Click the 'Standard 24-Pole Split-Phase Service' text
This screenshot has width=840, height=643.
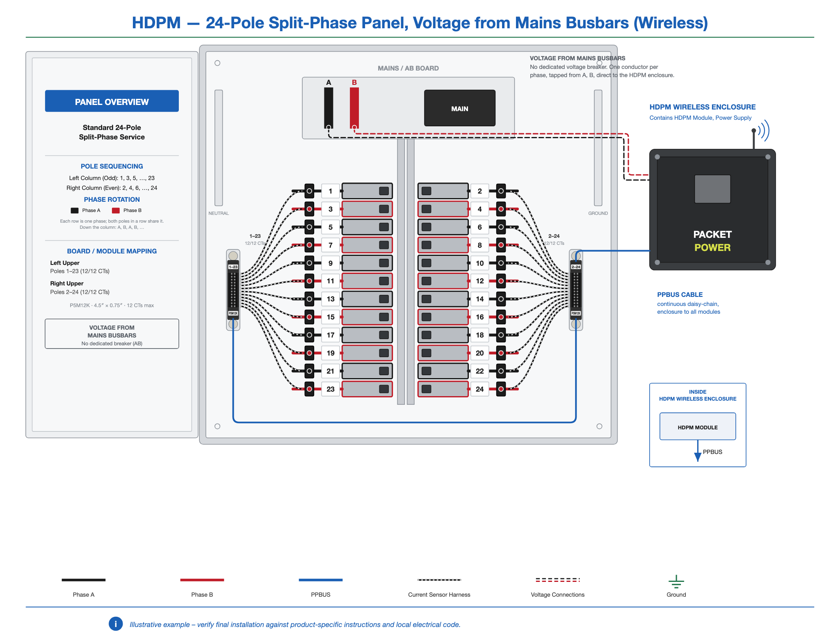(112, 132)
